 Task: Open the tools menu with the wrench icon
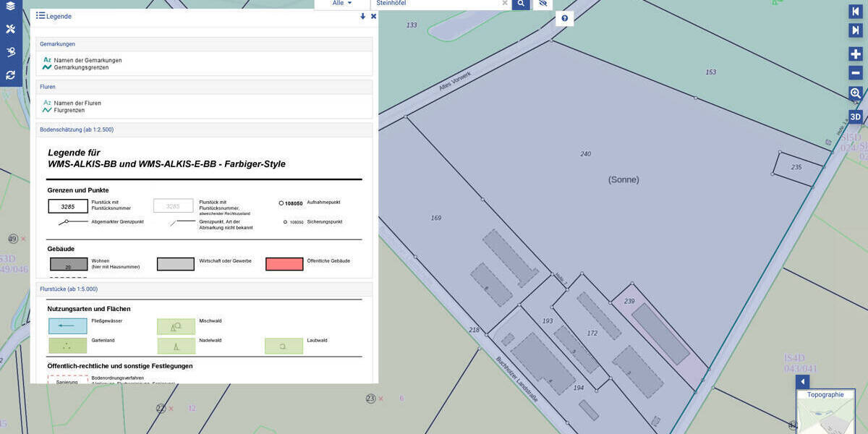point(10,29)
